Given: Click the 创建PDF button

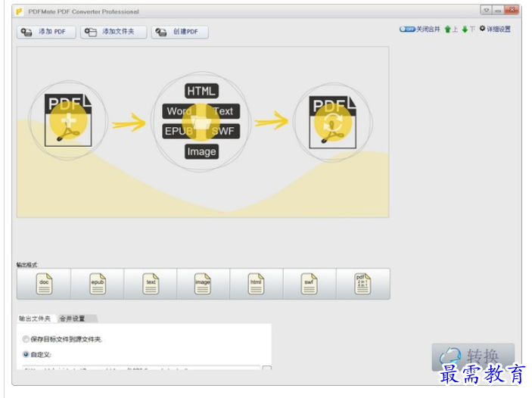Looking at the screenshot, I should click(x=180, y=32).
